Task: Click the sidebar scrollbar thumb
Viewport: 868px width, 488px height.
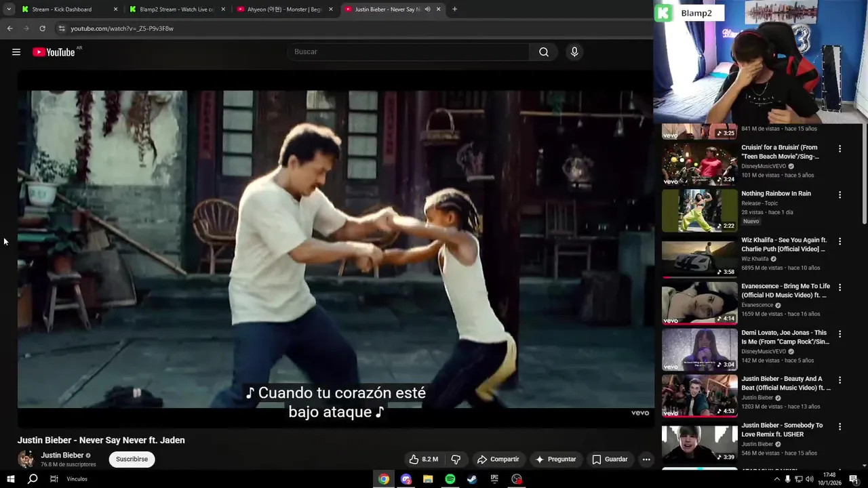Action: click(x=864, y=174)
